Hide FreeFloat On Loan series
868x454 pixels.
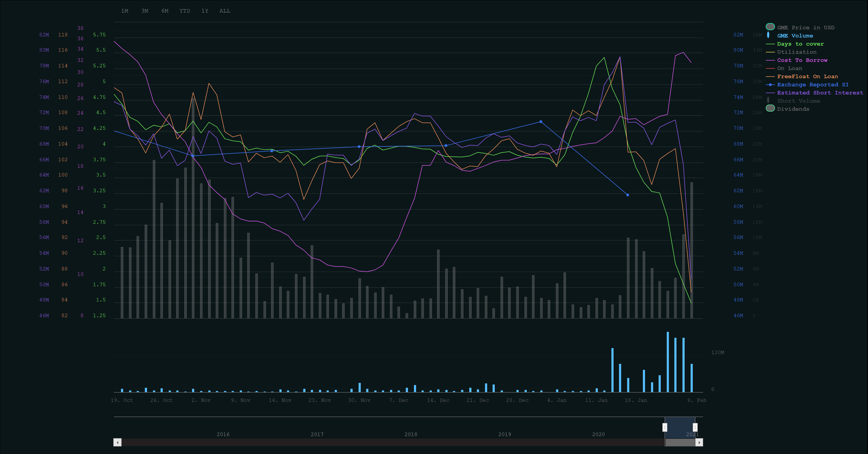(807, 77)
